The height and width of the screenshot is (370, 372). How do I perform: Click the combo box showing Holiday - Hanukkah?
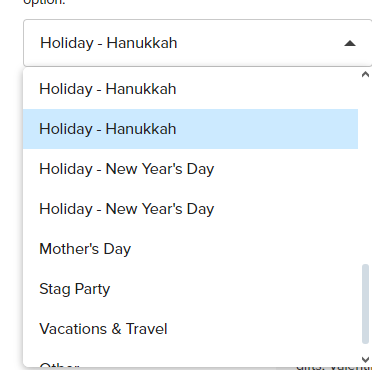[x=198, y=43]
